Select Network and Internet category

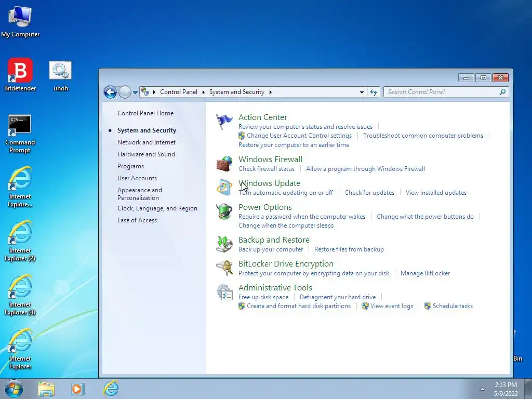(147, 142)
